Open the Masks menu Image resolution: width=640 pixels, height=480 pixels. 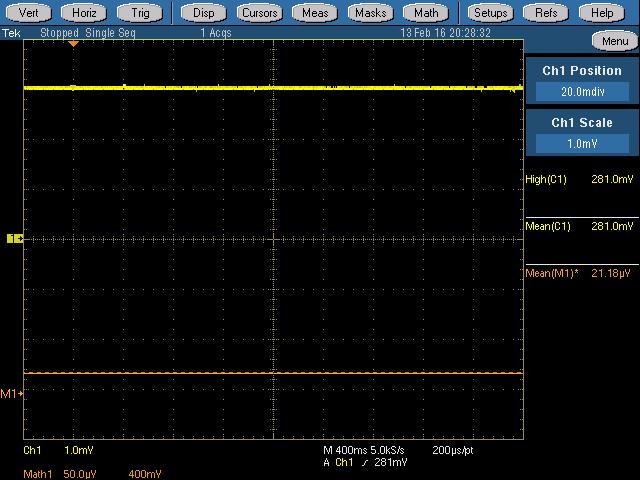371,13
